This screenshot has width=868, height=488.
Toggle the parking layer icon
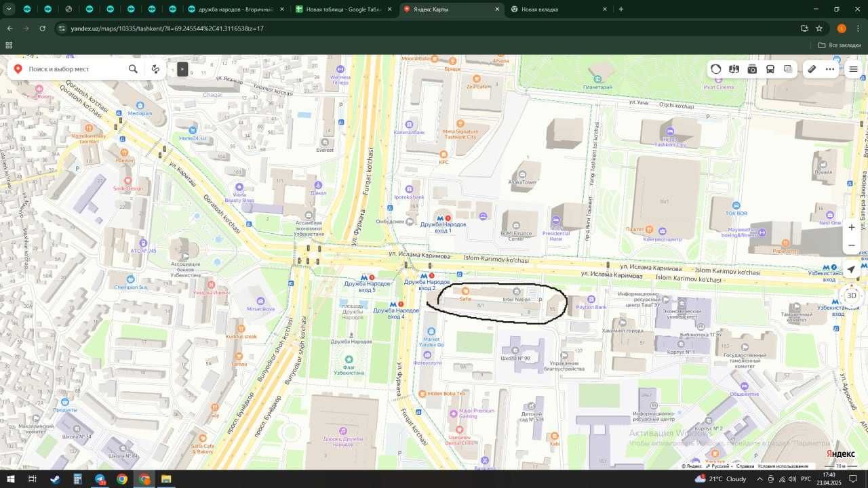(x=734, y=69)
